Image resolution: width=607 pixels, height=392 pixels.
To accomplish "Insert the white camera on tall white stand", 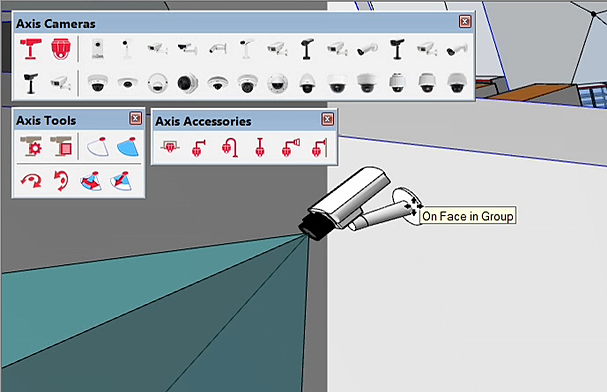I will [x=246, y=49].
